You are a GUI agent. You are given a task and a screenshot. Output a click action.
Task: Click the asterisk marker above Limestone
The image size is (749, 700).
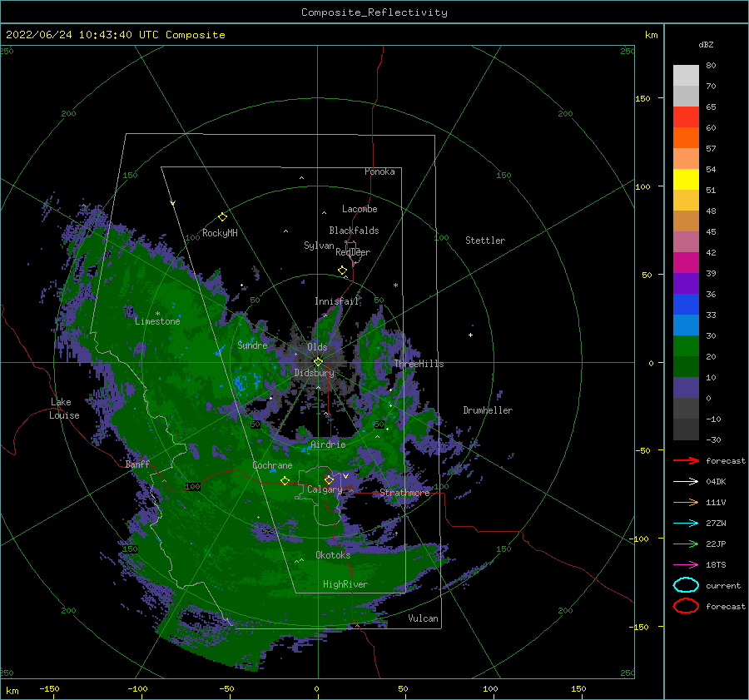[157, 314]
